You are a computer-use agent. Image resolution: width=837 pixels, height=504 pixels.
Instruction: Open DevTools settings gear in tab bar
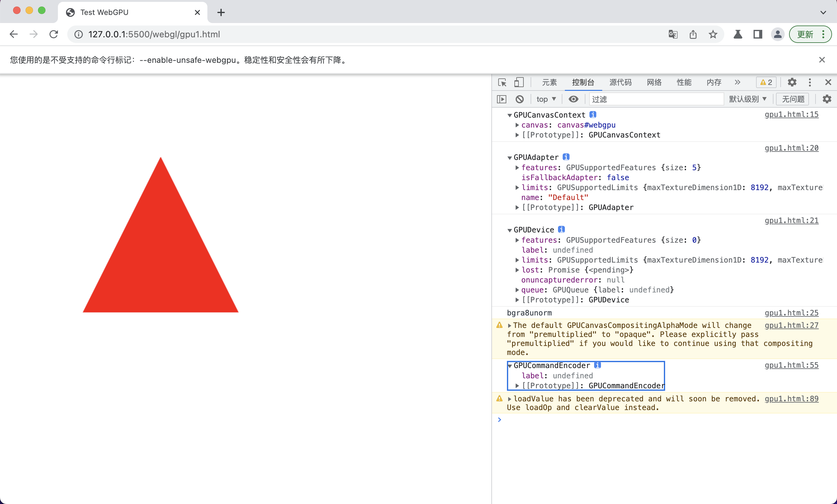[792, 82]
